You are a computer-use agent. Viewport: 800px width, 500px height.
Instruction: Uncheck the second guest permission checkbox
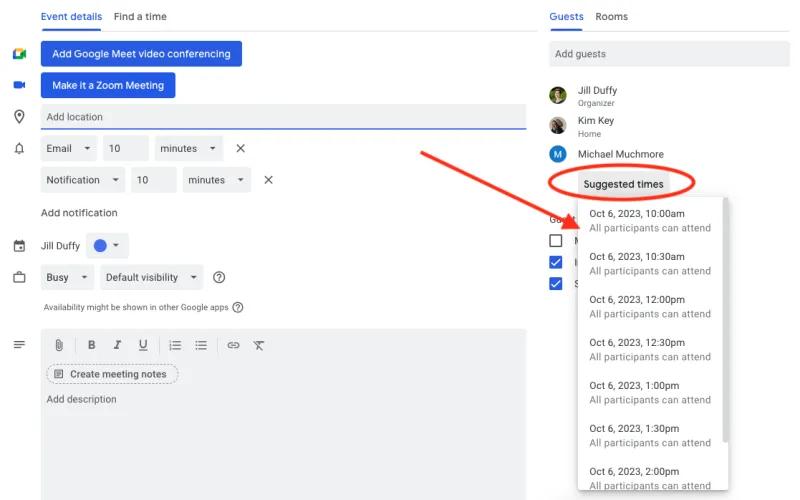[x=556, y=262]
